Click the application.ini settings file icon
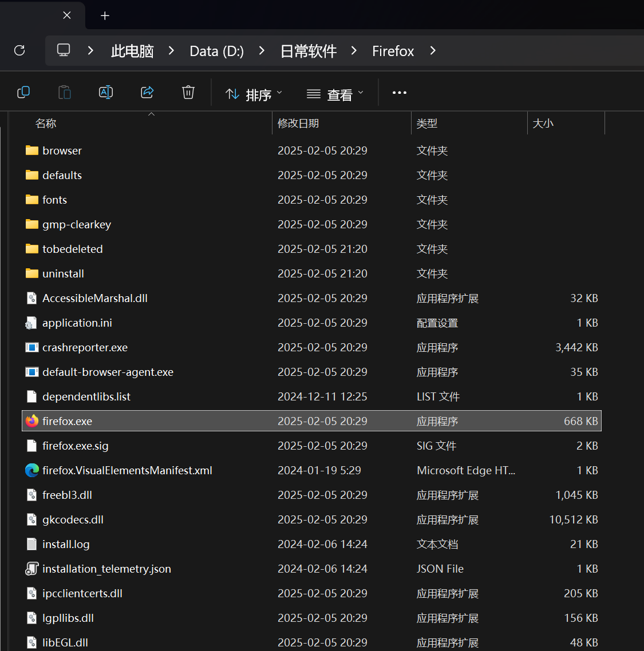 coord(31,323)
